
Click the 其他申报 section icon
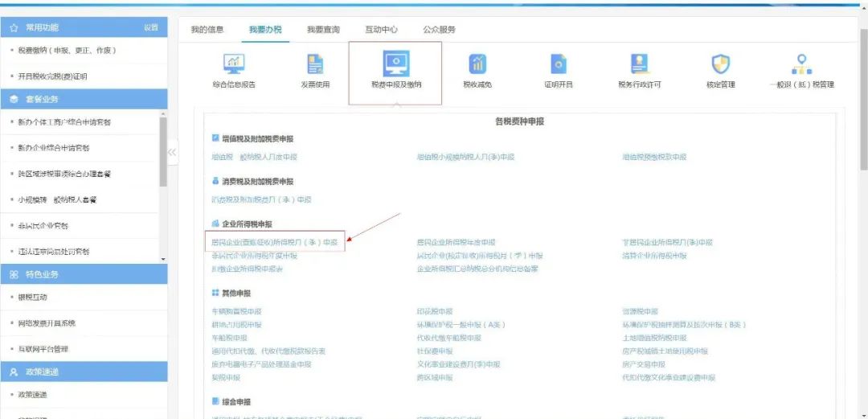(x=215, y=293)
